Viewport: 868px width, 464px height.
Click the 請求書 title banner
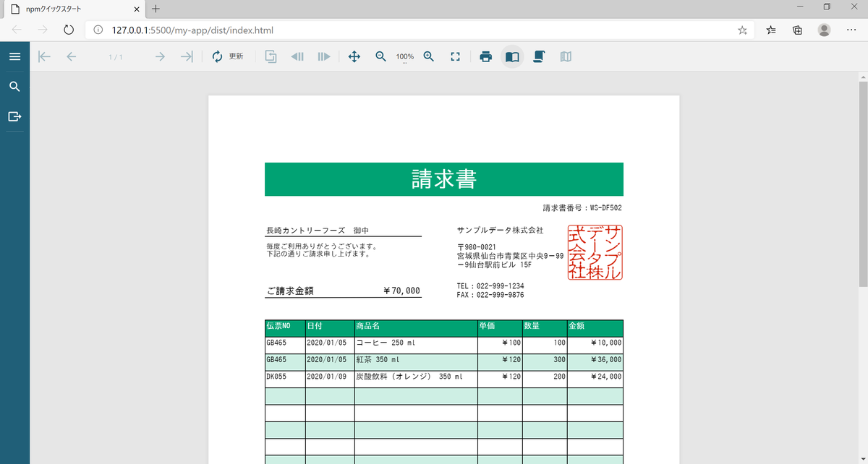444,179
